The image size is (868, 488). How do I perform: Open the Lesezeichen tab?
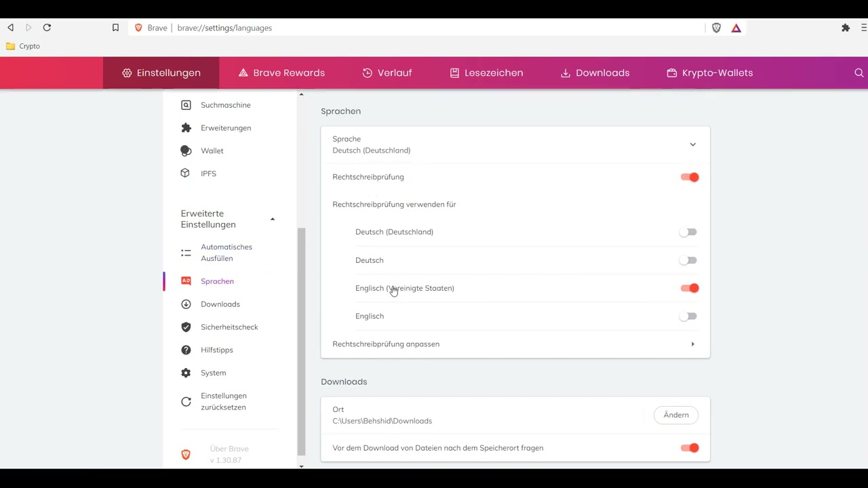[486, 73]
